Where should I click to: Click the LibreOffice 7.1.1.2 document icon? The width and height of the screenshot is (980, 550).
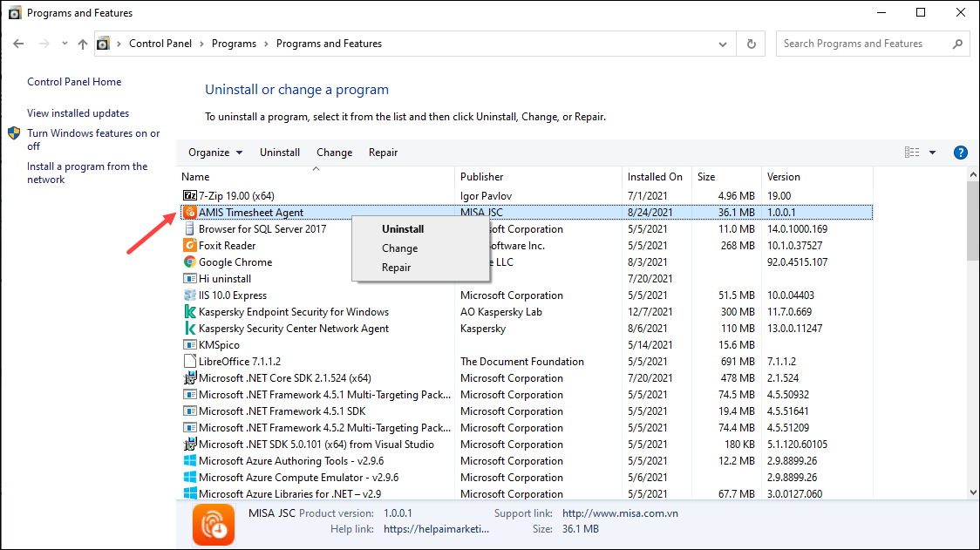pyautogui.click(x=190, y=361)
